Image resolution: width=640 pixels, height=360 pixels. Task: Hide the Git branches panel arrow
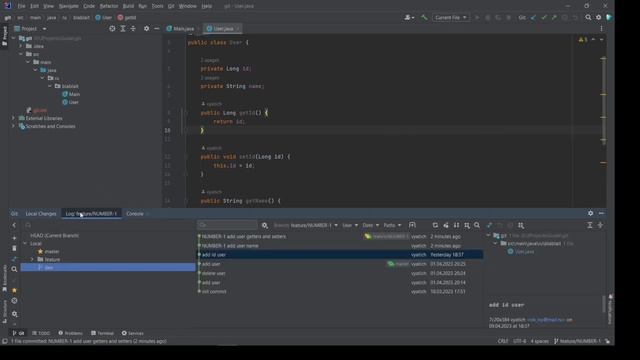pyautogui.click(x=14, y=225)
